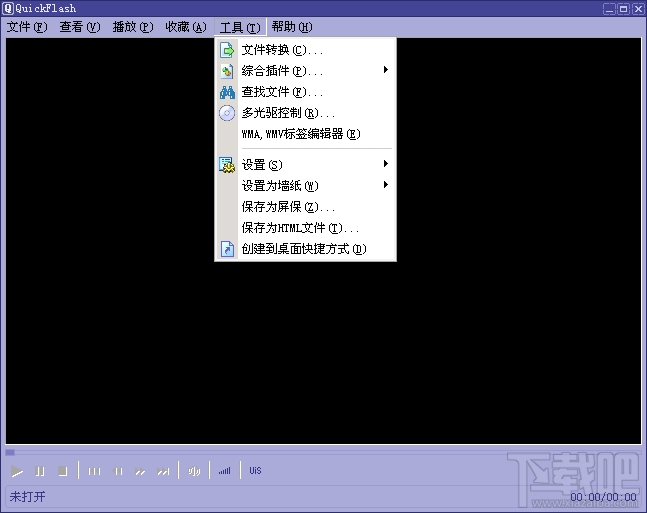Open the 播放(P) menu
This screenshot has width=647, height=513.
(x=132, y=27)
